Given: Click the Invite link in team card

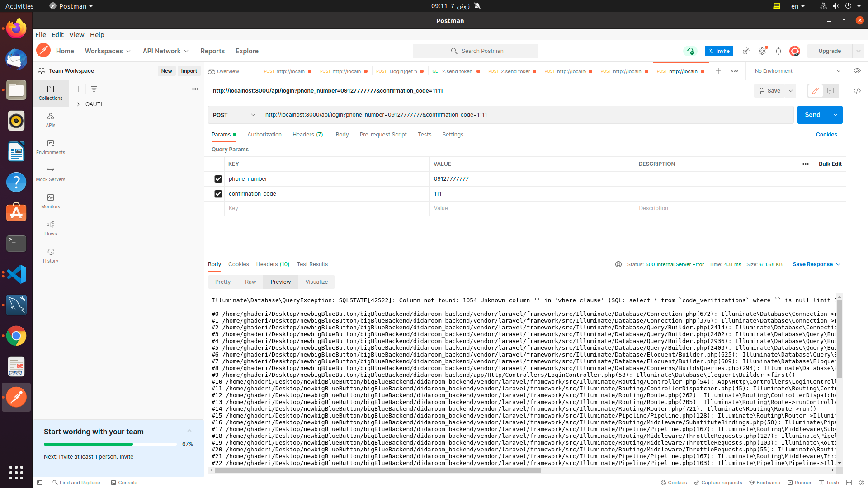Looking at the screenshot, I should coord(127,457).
